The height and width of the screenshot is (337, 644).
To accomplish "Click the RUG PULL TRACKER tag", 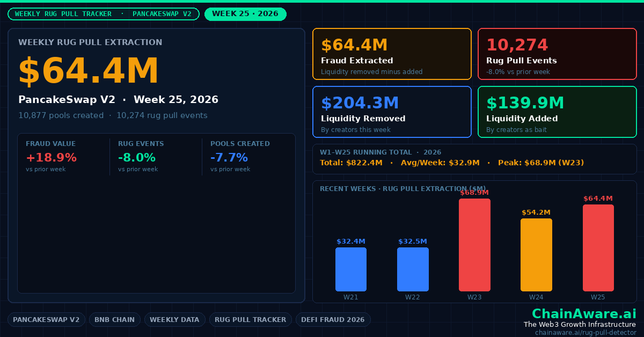I will point(251,320).
